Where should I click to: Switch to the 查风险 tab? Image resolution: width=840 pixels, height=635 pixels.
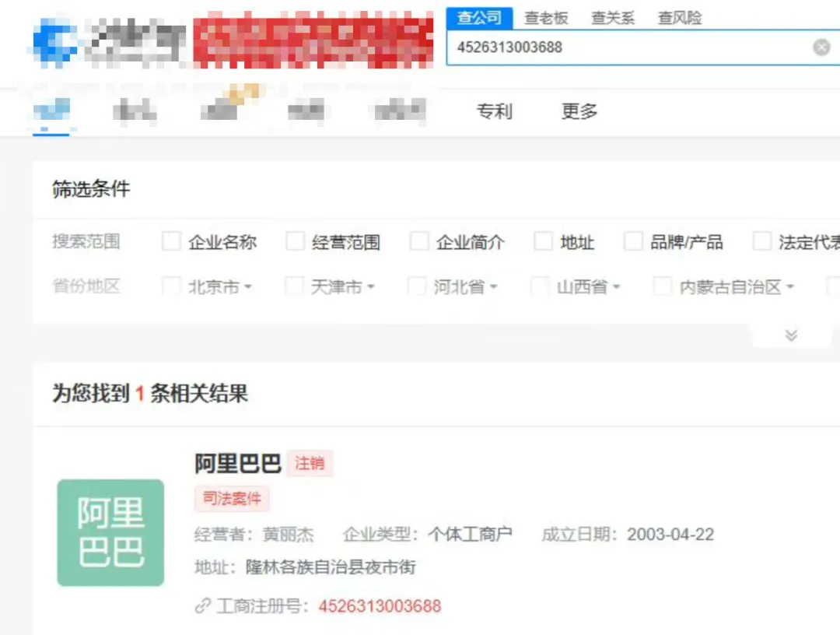680,18
